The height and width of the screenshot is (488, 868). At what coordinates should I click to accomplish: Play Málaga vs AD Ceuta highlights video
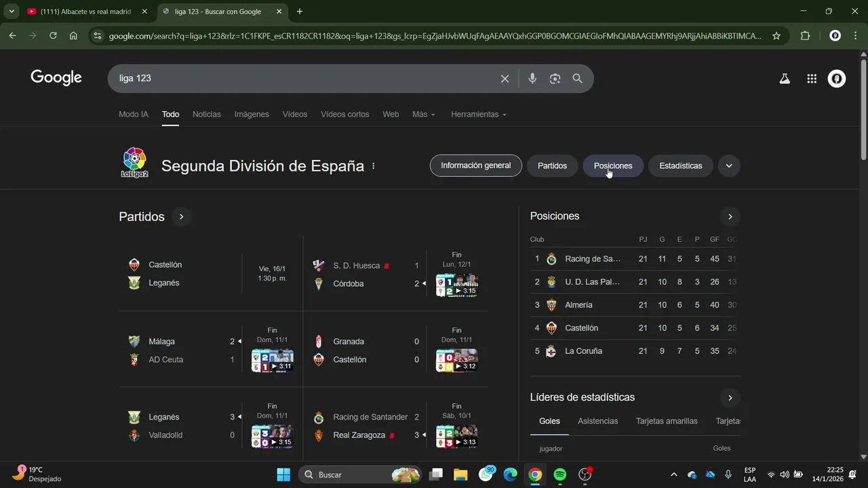pyautogui.click(x=272, y=361)
